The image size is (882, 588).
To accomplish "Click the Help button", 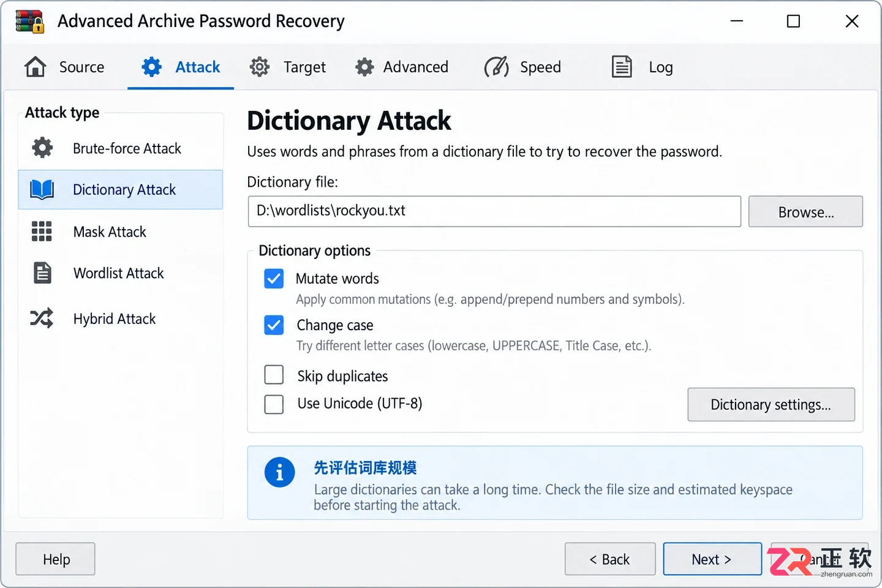I will 56,559.
